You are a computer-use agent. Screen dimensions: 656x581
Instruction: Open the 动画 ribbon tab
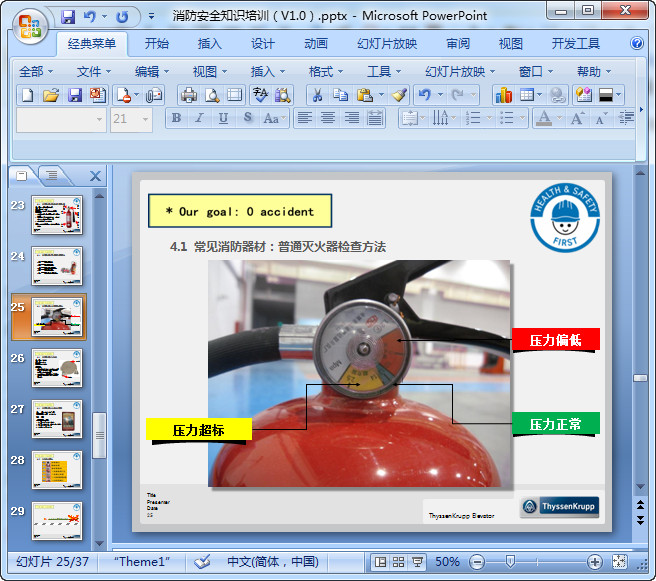[x=315, y=44]
